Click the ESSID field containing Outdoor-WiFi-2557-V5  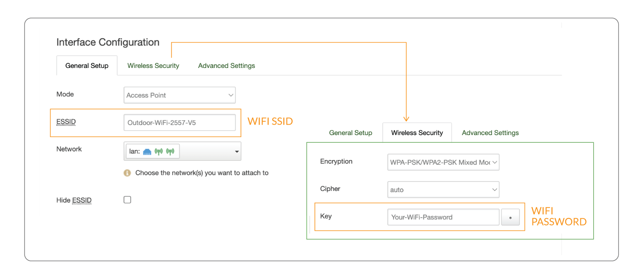pos(180,123)
